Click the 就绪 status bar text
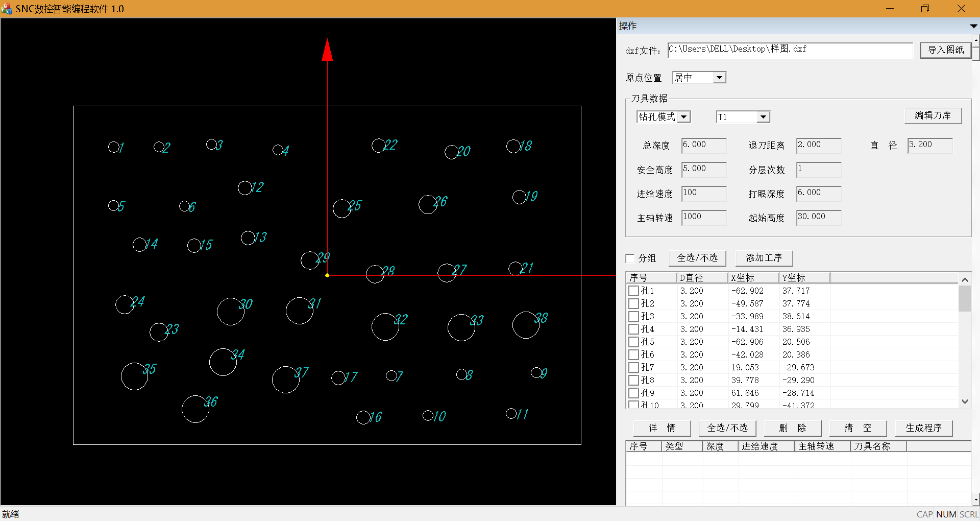This screenshot has height=521, width=980. 11,514
